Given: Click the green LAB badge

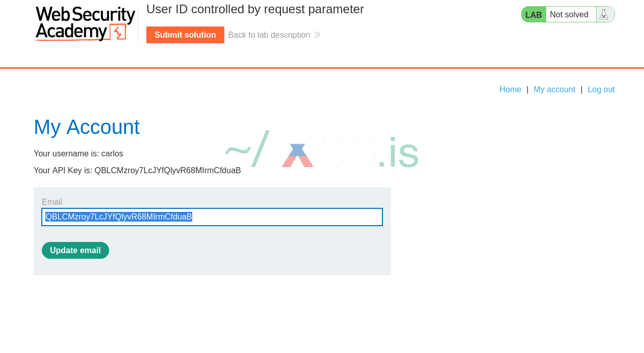Looking at the screenshot, I should point(533,15).
